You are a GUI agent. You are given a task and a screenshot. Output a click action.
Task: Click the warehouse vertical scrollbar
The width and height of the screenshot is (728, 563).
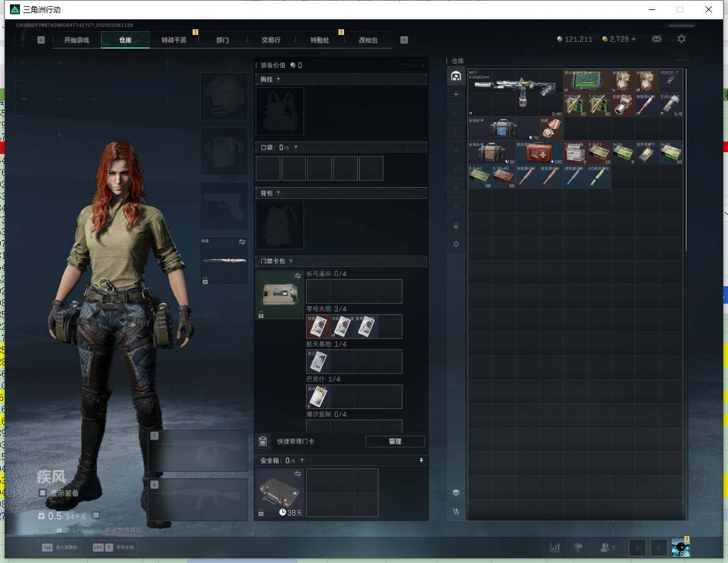tap(685, 160)
